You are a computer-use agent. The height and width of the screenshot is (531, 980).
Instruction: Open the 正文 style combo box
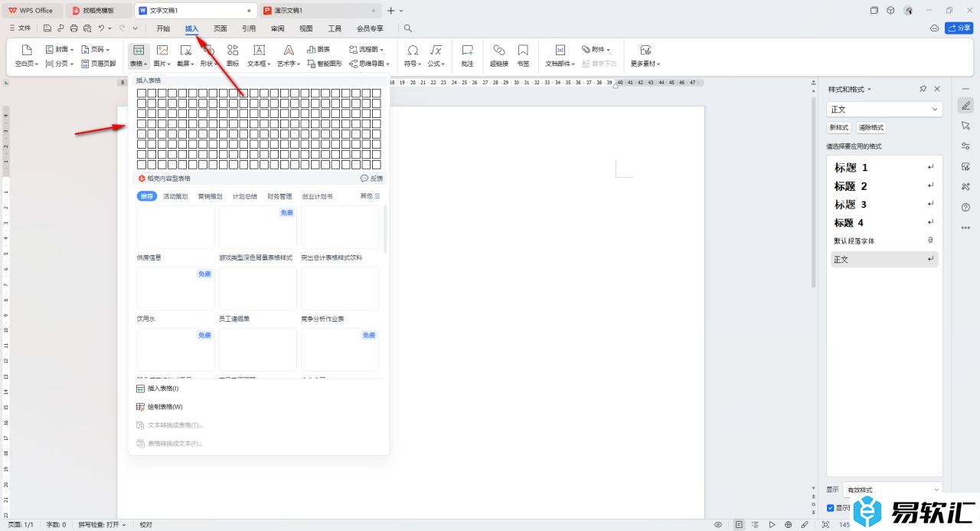click(x=884, y=110)
